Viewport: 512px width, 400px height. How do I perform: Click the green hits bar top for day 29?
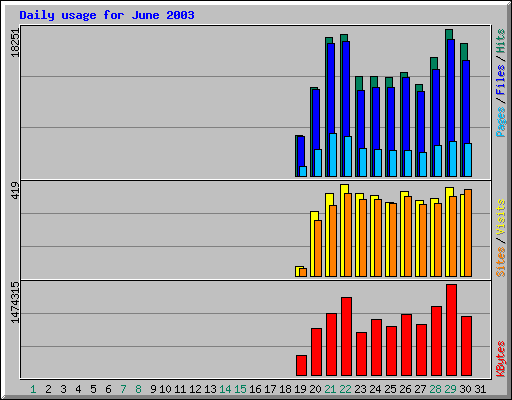coord(449,34)
